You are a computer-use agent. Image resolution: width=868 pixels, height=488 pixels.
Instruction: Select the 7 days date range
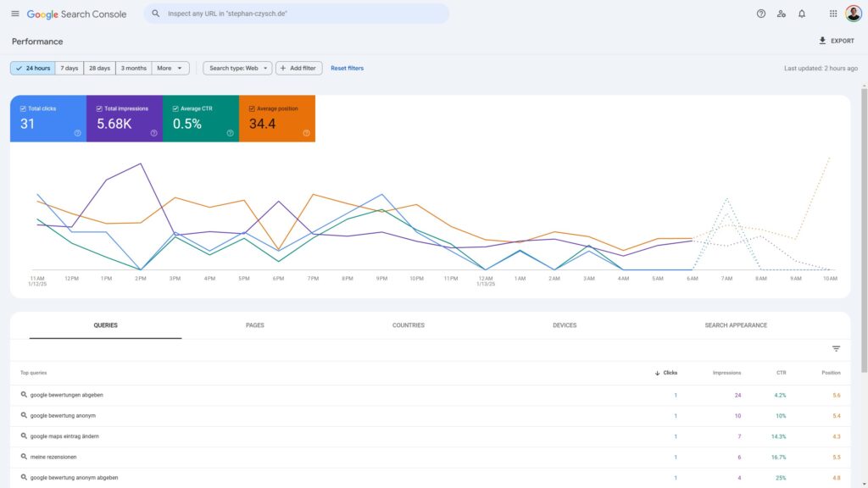[70, 68]
